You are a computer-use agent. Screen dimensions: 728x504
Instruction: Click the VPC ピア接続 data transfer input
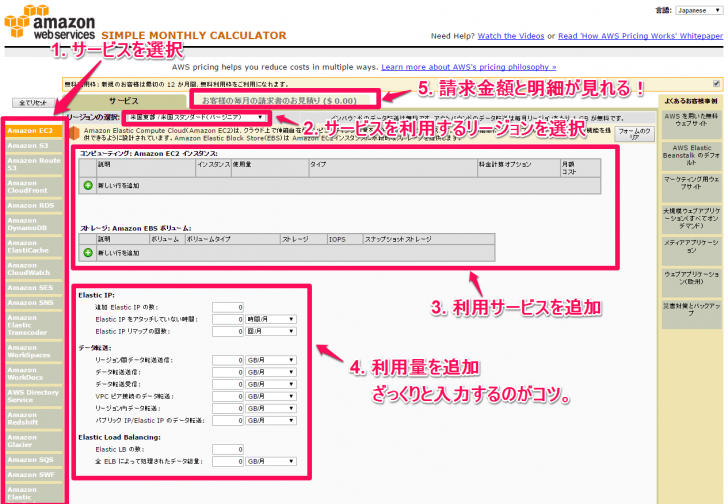(x=228, y=396)
